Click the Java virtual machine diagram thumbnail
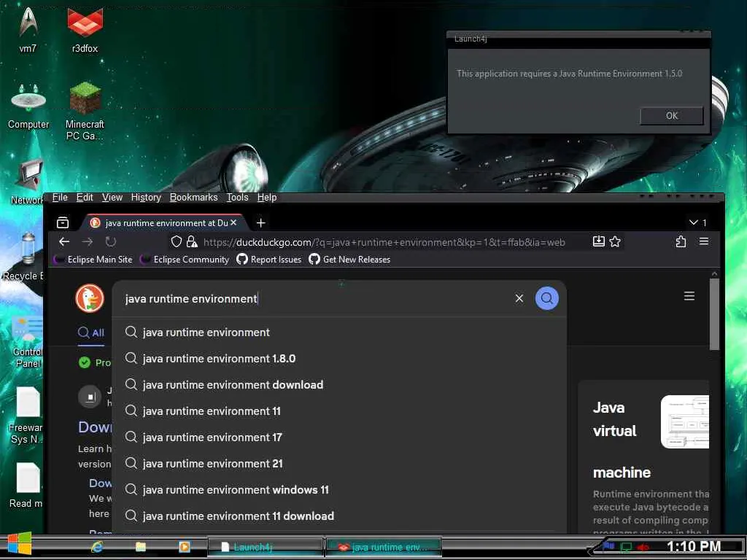Viewport: 747px width, 560px height. 684,421
